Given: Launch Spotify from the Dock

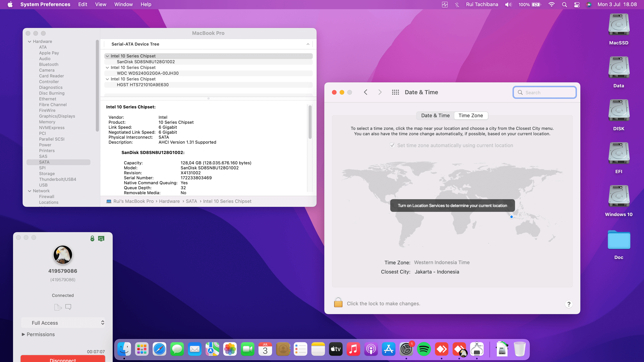Looking at the screenshot, I should point(424,349).
